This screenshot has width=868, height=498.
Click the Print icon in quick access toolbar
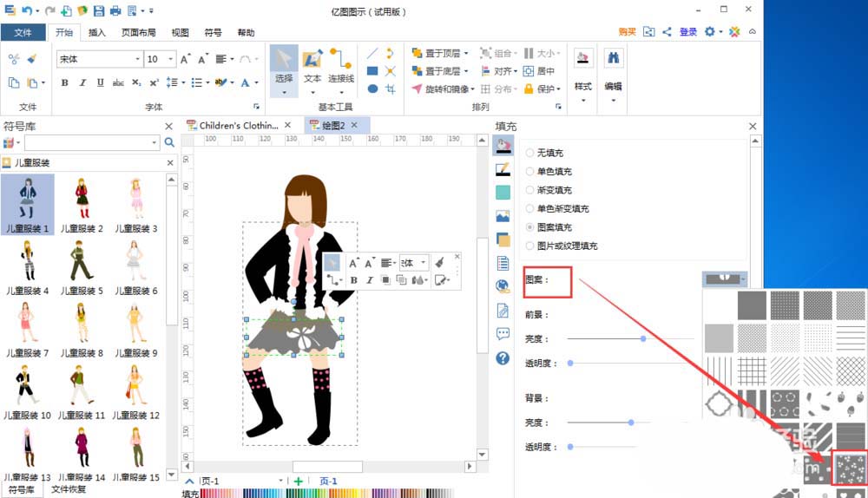pos(115,10)
